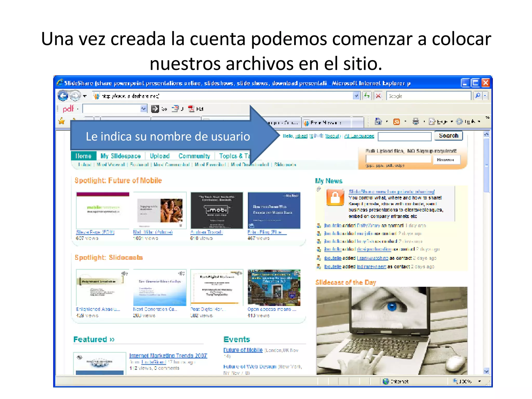Open Internet Marketing Trends 2007 link

click(x=168, y=355)
